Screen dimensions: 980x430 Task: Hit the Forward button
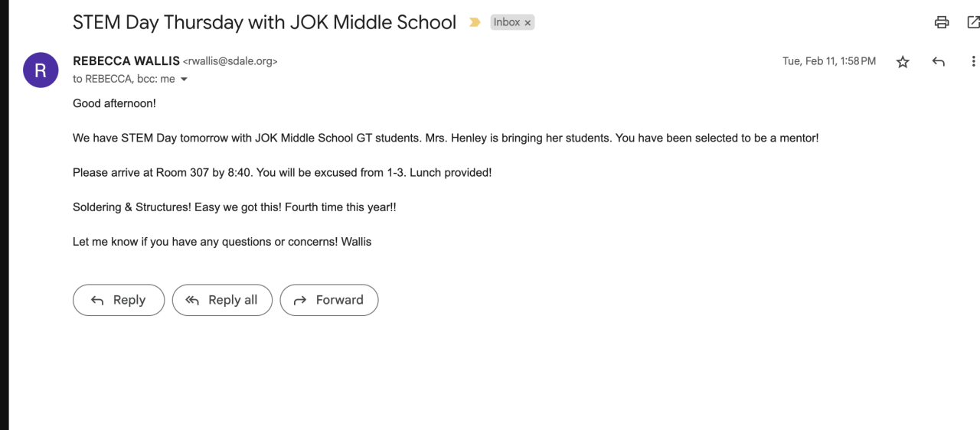click(329, 300)
